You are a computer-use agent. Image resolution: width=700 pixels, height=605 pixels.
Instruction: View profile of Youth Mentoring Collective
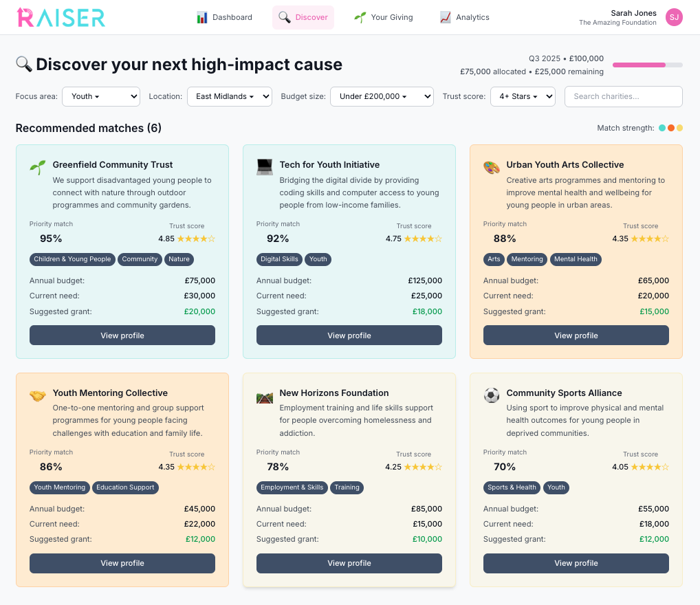click(122, 564)
